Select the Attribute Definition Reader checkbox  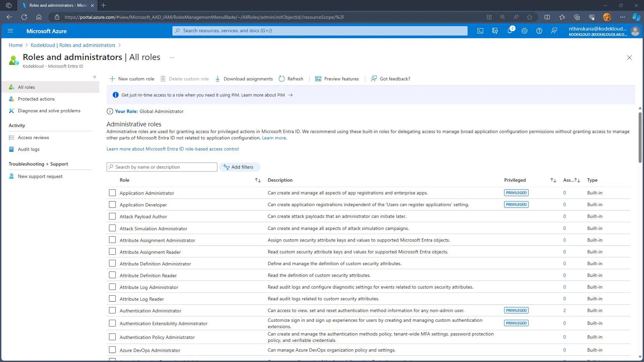point(112,275)
